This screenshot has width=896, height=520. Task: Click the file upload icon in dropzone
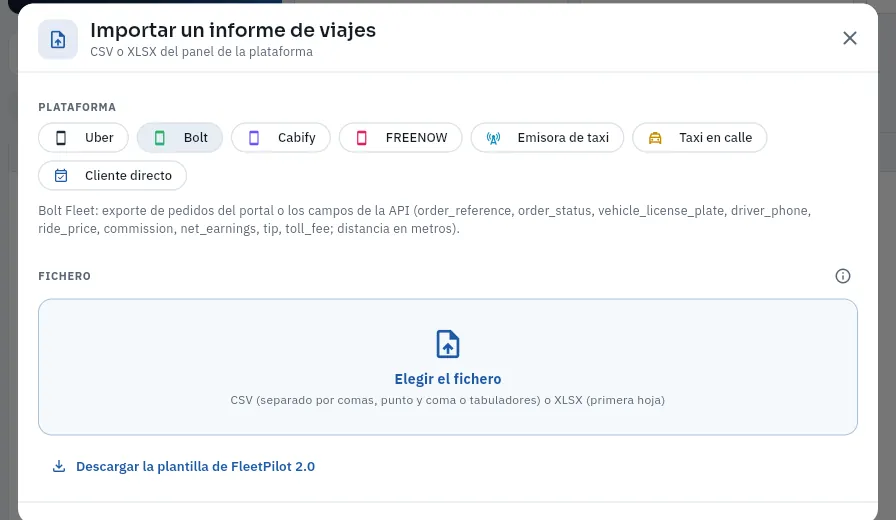click(x=448, y=344)
